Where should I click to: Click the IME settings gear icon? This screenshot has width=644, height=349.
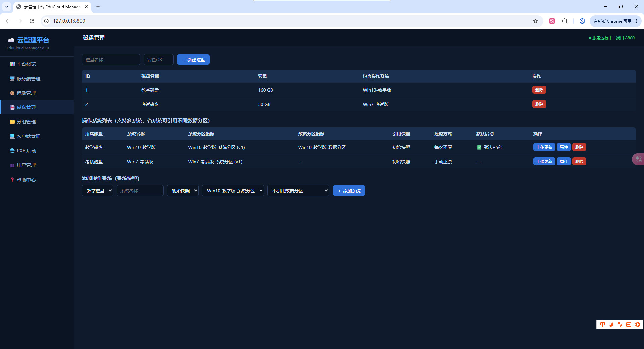pyautogui.click(x=638, y=325)
